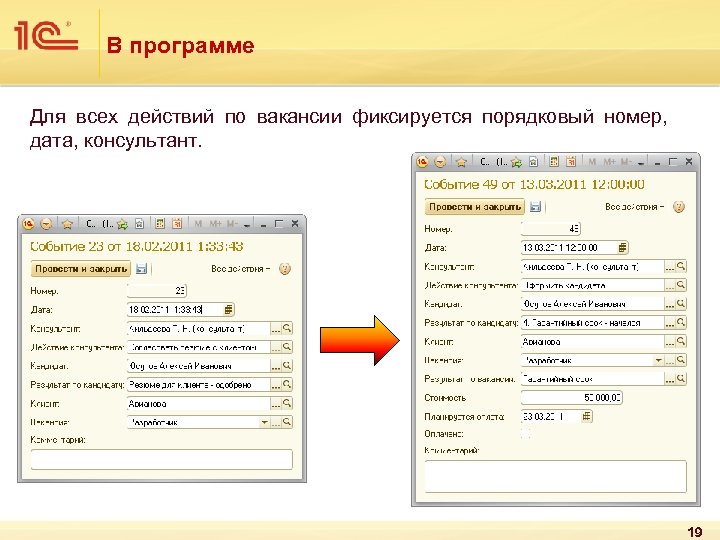Viewport: 720px width, 540px height.
Task: Open Клиент magnifier in Событие 49
Action: click(681, 341)
